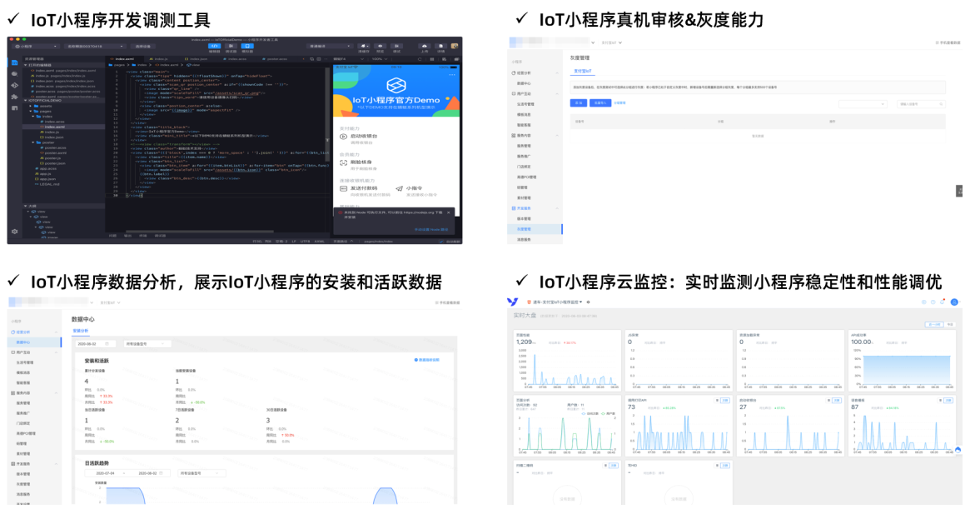Click search icon in gray-release device input

(941, 104)
